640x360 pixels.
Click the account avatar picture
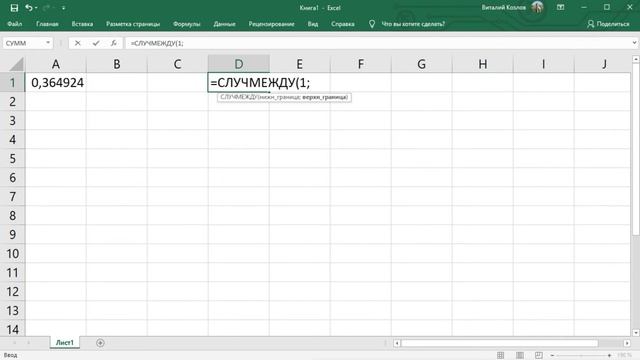point(538,7)
